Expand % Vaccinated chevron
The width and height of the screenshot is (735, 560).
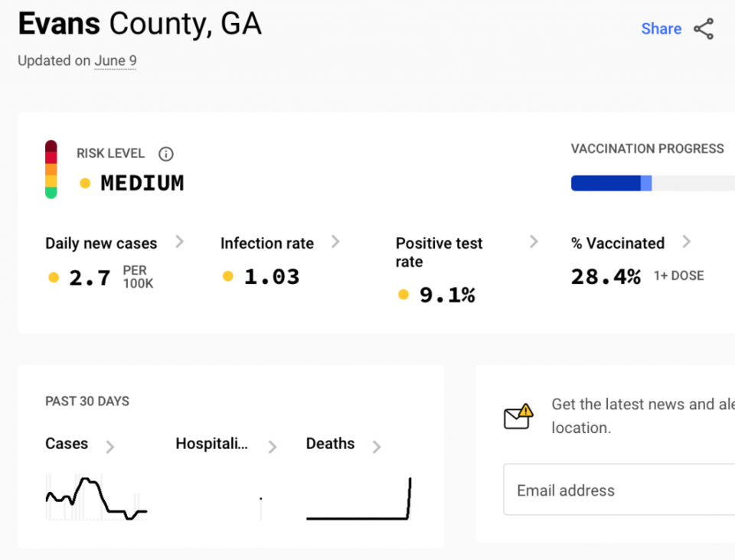[686, 242]
